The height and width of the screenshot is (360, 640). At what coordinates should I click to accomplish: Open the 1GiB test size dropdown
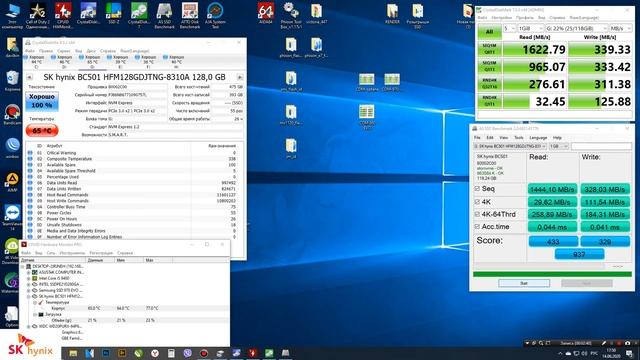[x=530, y=29]
